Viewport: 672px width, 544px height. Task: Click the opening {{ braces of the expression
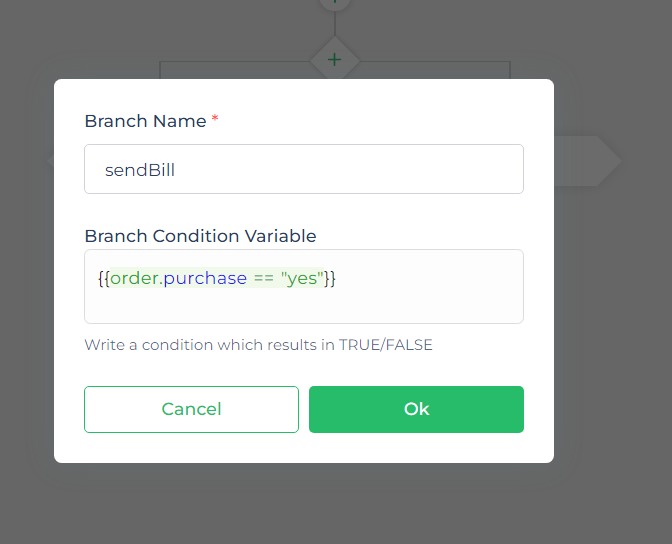tap(104, 279)
